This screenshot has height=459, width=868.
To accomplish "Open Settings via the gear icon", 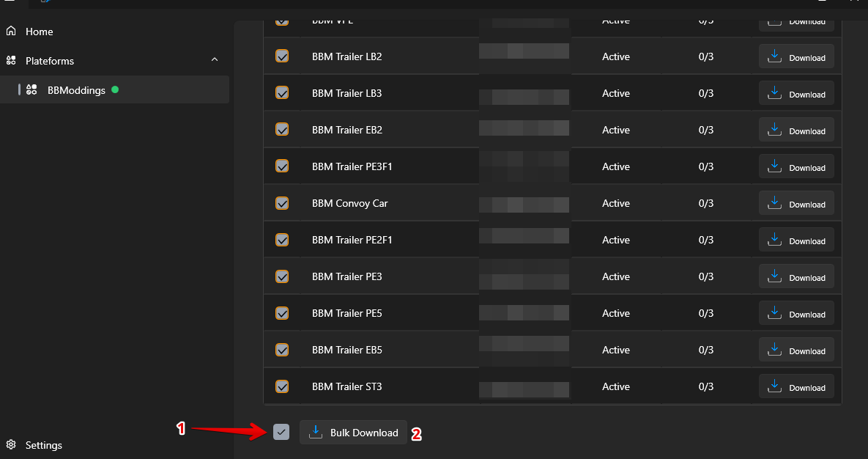I will [x=11, y=445].
